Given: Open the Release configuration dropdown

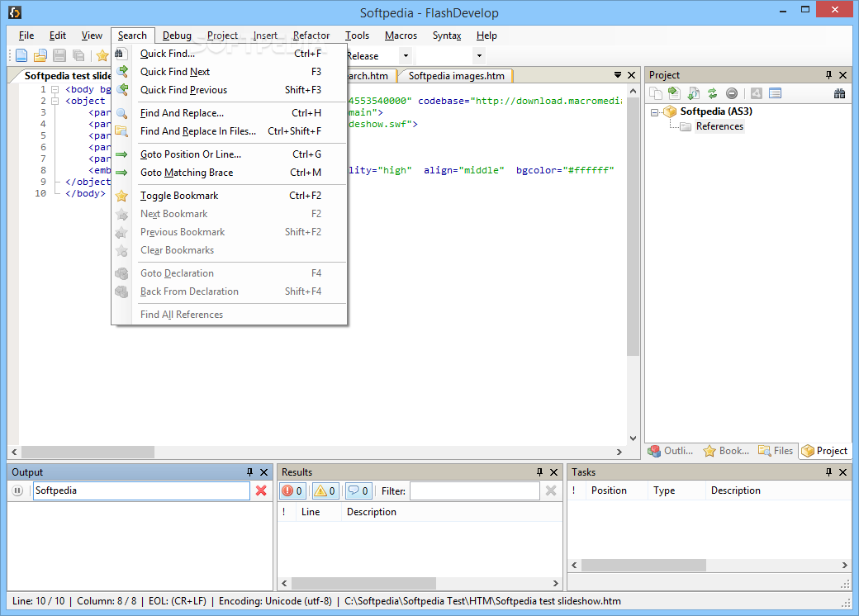Looking at the screenshot, I should point(406,55).
